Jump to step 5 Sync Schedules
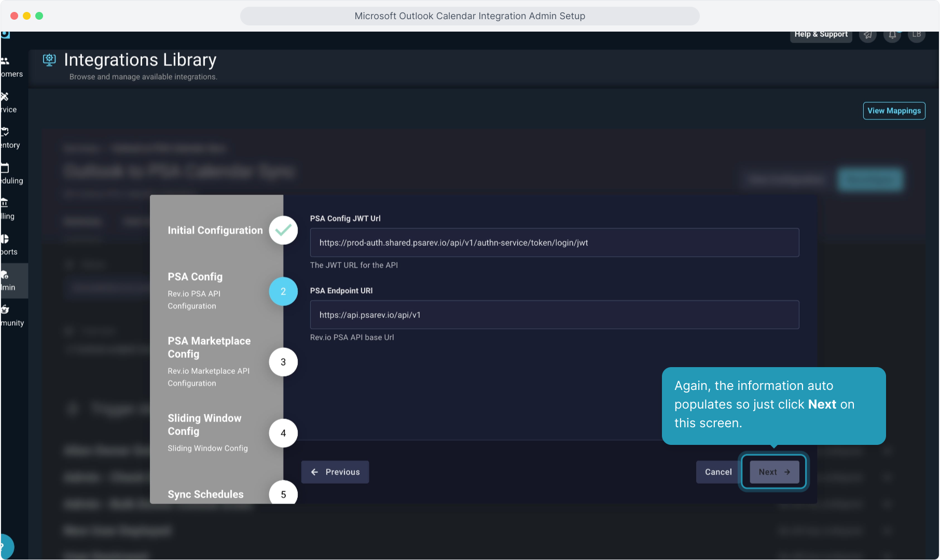The image size is (940, 560). coord(283,494)
